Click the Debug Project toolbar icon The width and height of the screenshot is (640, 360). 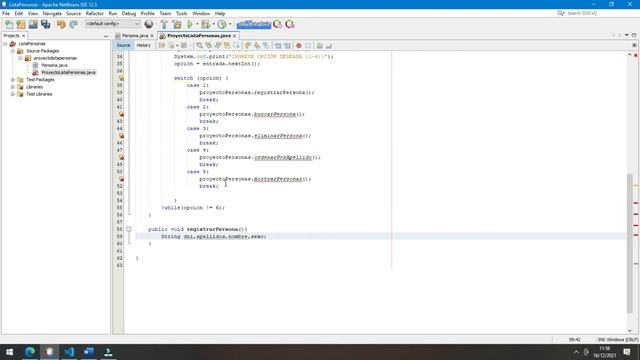(206, 24)
